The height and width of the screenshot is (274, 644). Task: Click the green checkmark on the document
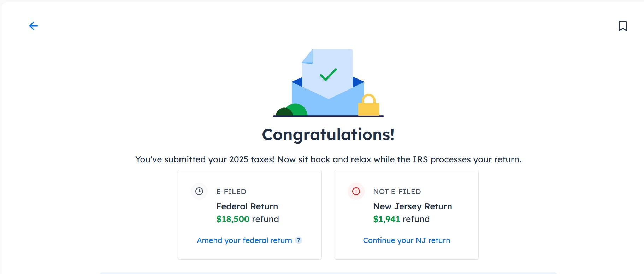(328, 75)
